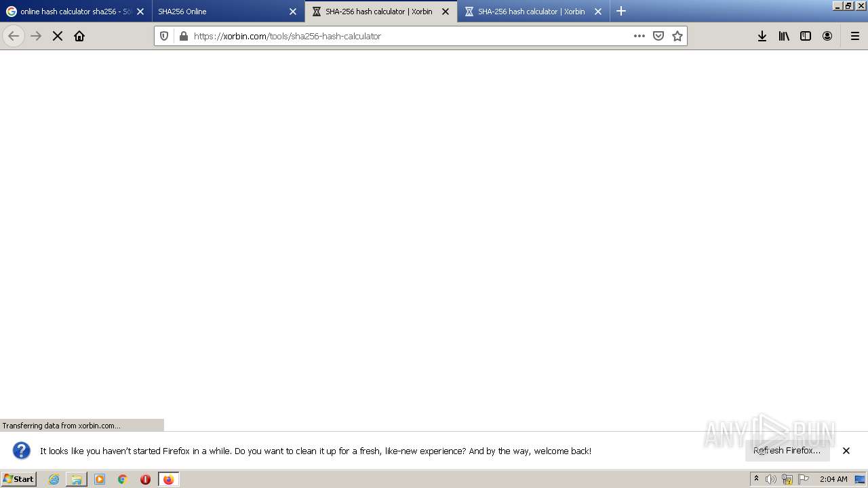Close the active Xorbin tab
This screenshot has height=488, width=868.
[446, 12]
